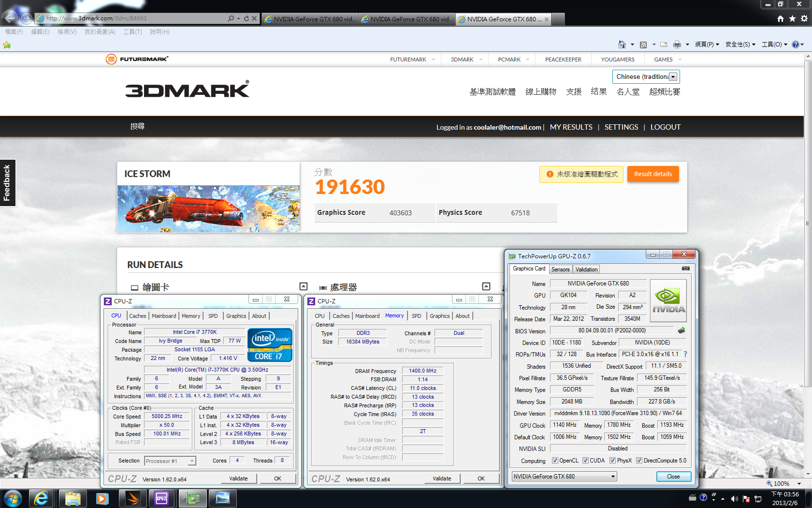Collapse the 繪圖卡 section arrow
Screen dimensions: 812x508
pyautogui.click(x=304, y=286)
